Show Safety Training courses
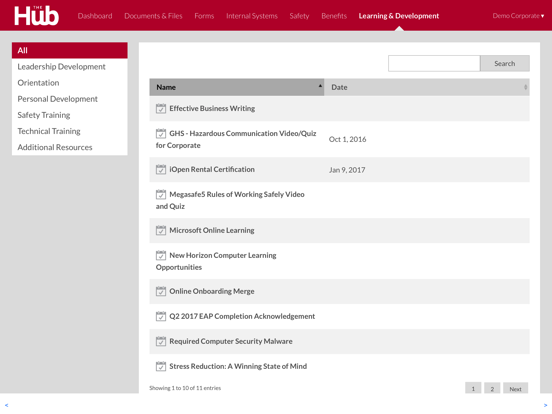The width and height of the screenshot is (552, 414). pyautogui.click(x=70, y=115)
